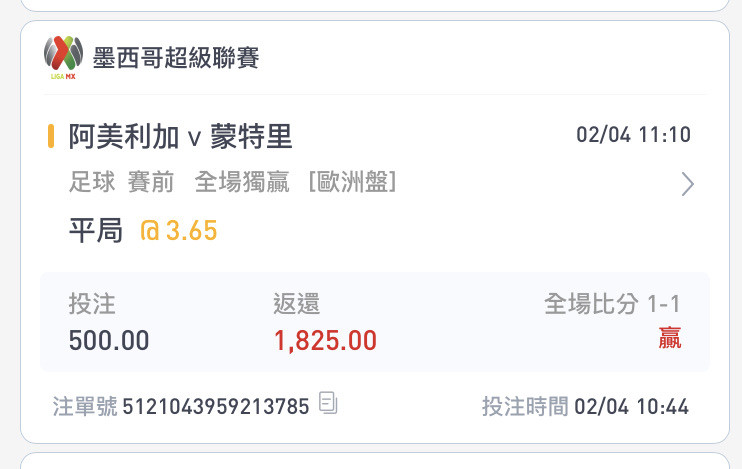Click the 賽前 pre-match label
742x469 pixels.
tap(151, 182)
